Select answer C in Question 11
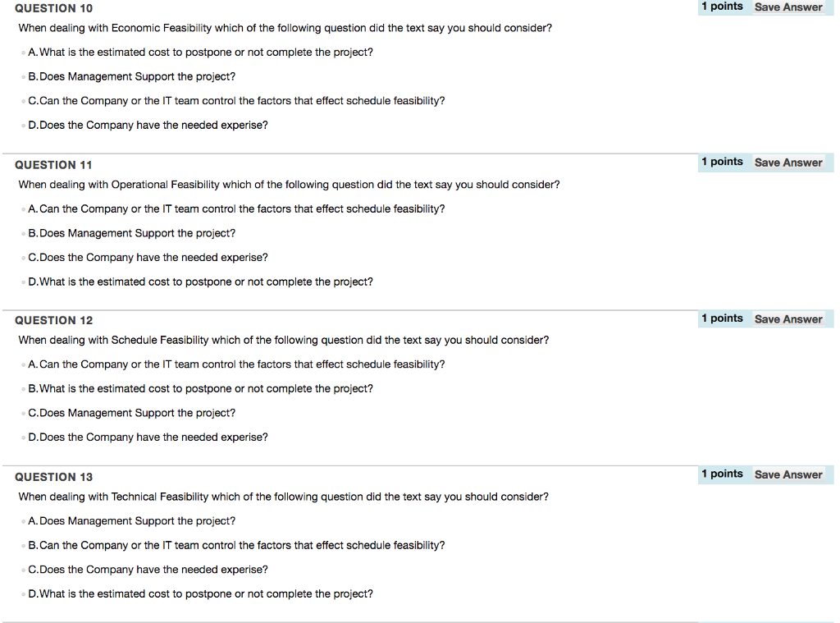The height and width of the screenshot is (623, 840). click(23, 257)
